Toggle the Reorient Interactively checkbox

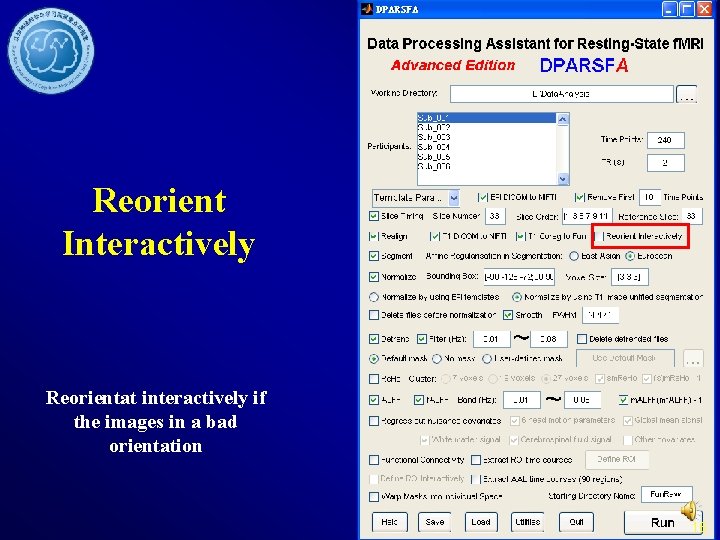tap(599, 236)
